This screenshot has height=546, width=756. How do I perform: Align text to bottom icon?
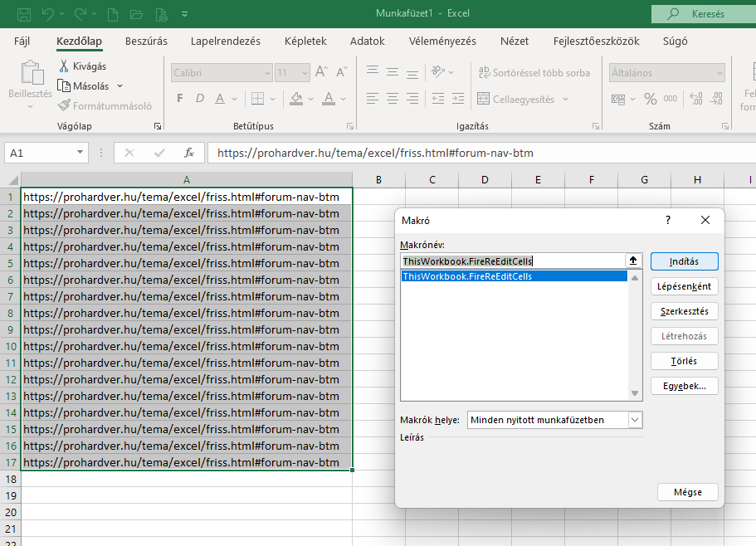point(412,72)
